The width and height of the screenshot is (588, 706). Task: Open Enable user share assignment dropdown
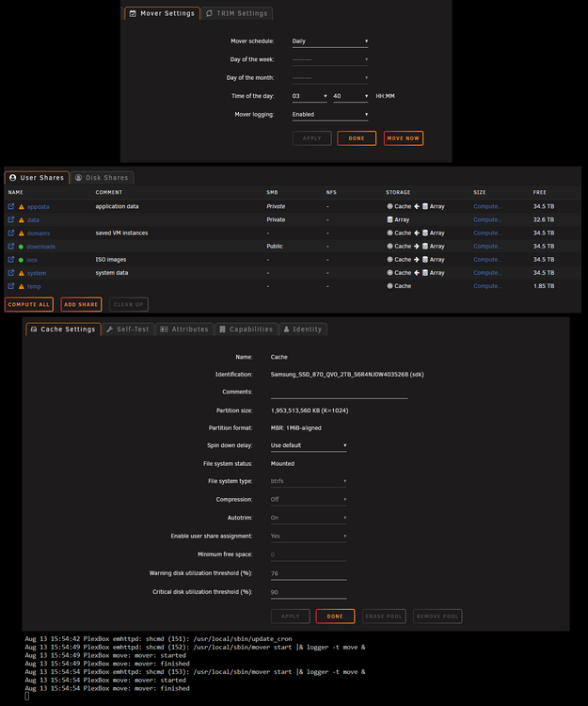coord(309,537)
